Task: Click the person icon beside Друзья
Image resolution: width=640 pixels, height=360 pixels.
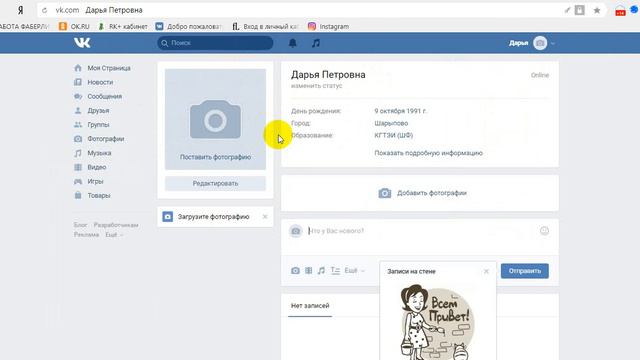Action: (x=78, y=111)
